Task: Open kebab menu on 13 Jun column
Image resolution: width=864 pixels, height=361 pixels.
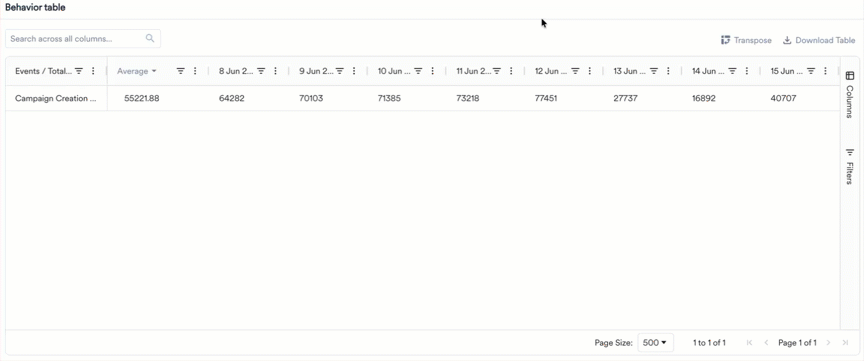Action: point(668,71)
